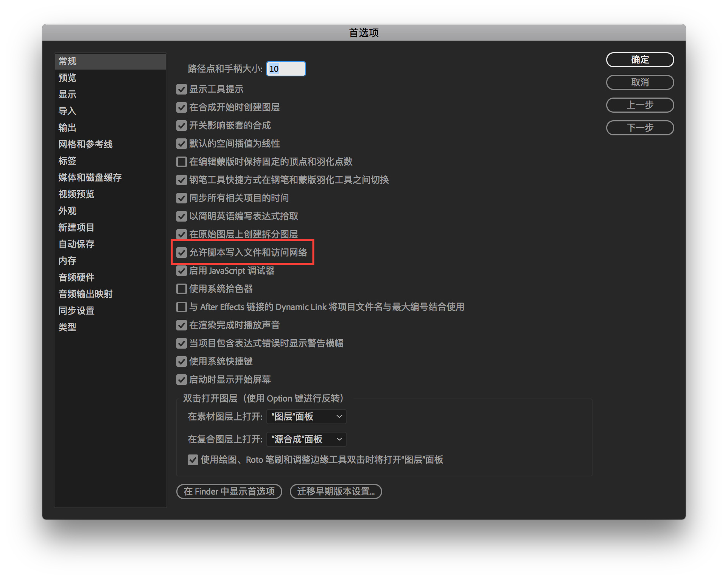Toggle 允许脚本写入文件和访问网络 checkbox
This screenshot has width=728, height=580.
(x=182, y=253)
